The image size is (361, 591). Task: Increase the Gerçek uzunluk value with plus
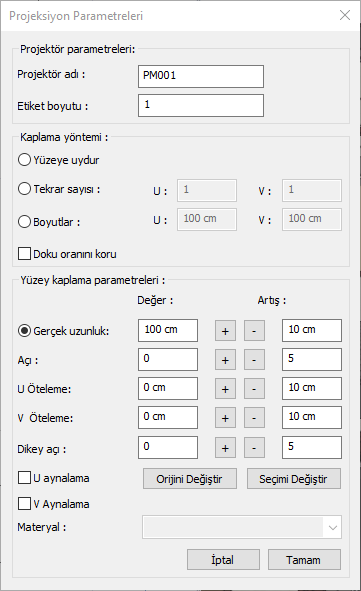pos(225,331)
